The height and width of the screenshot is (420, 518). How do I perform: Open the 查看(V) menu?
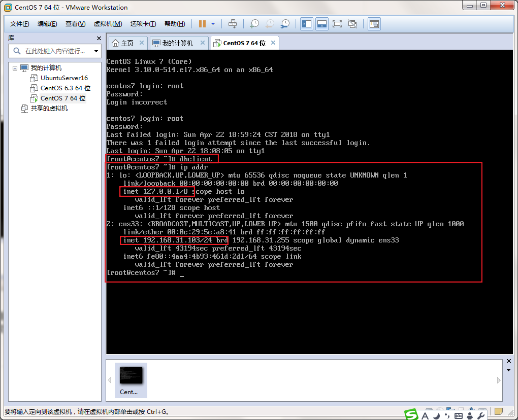tap(75, 24)
